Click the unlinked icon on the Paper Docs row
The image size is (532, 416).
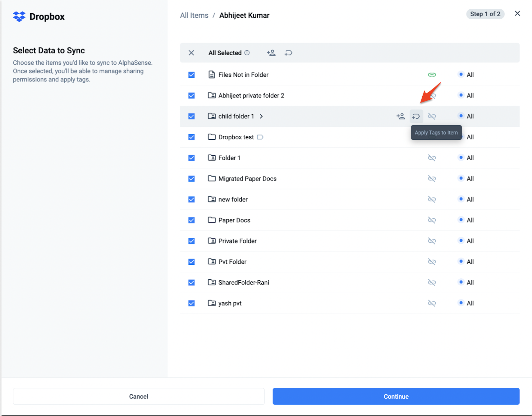pyautogui.click(x=432, y=220)
